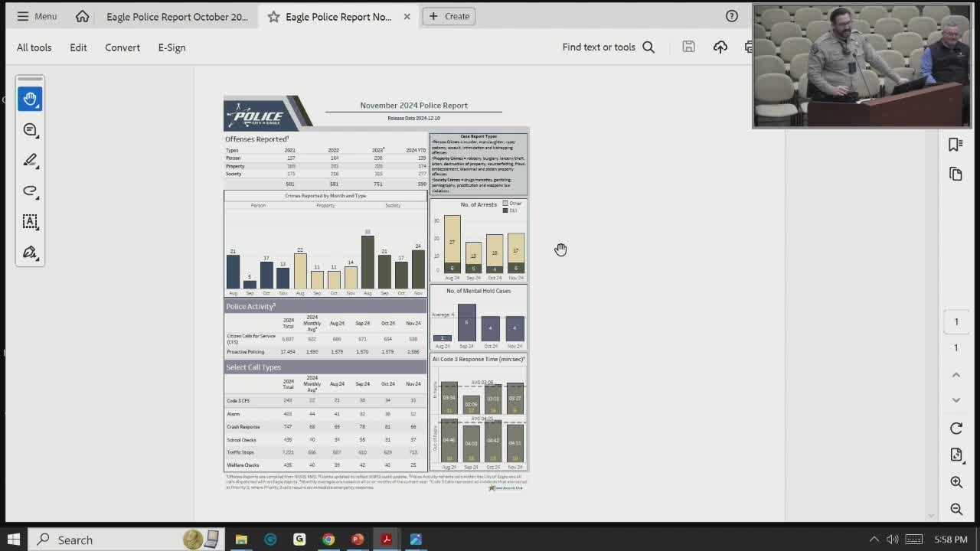Viewport: 980px width, 551px height.
Task: Go to previous page with up arrow
Action: [955, 375]
